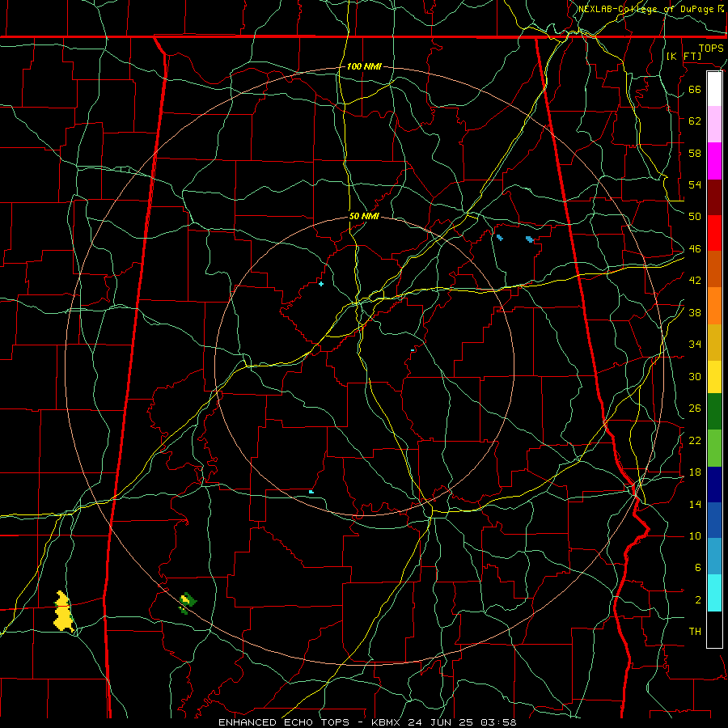The image size is (728, 728).
Task: Click the white color swatch in the legend
Action: 714,89
